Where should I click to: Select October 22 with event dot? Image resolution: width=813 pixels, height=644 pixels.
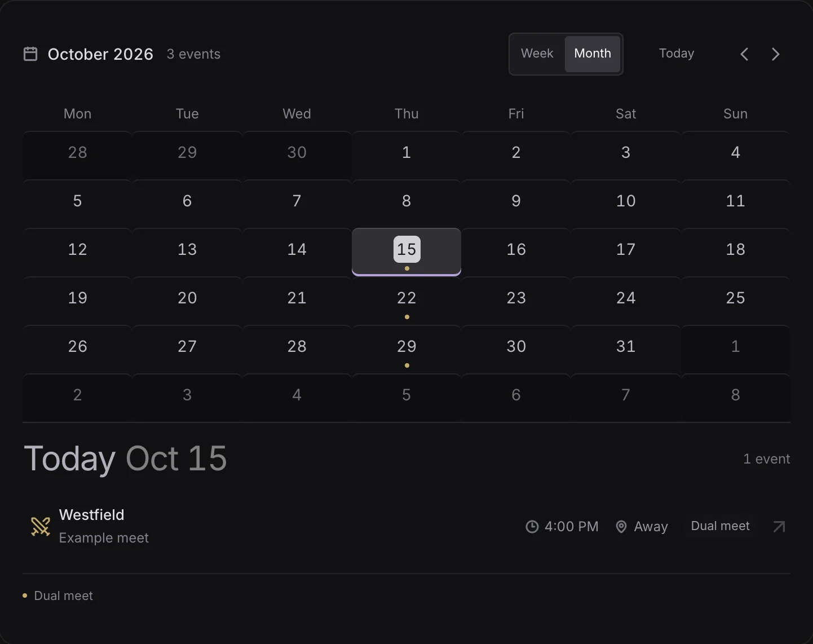pos(406,301)
